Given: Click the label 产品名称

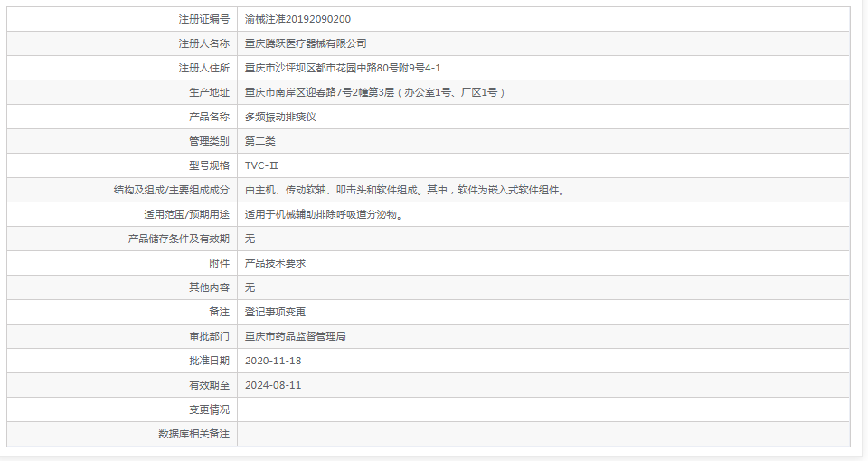Looking at the screenshot, I should (x=209, y=117).
